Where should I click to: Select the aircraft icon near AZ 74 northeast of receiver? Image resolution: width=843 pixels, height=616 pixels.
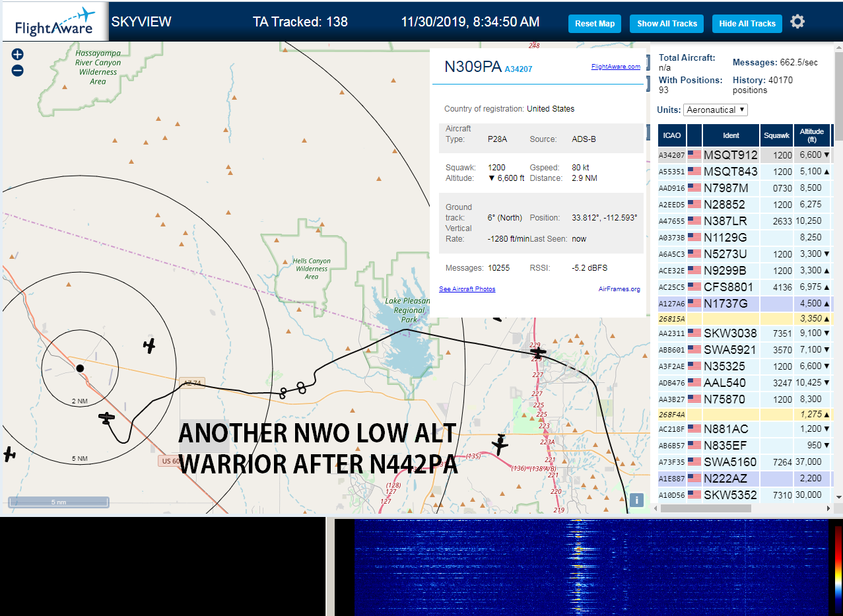click(150, 345)
